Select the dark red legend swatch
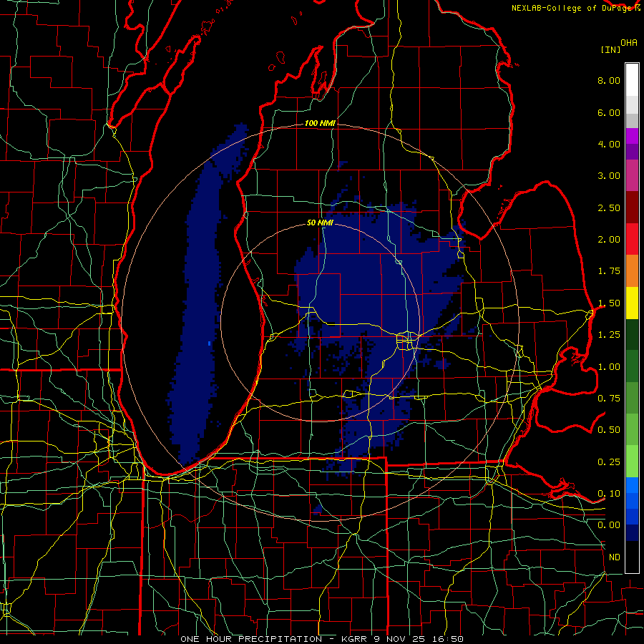Screen dimensions: 644x644 (632, 208)
